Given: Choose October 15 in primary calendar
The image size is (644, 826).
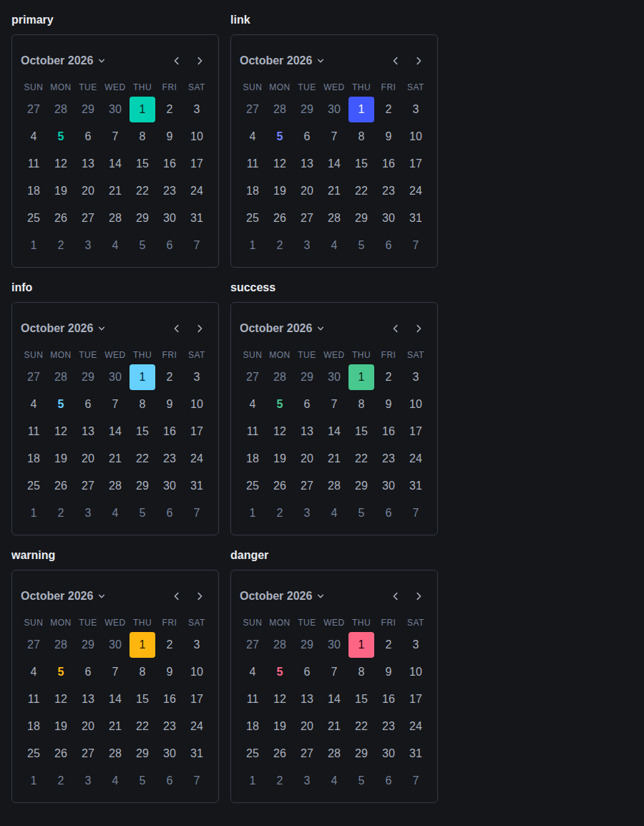Looking at the screenshot, I should coord(142,163).
